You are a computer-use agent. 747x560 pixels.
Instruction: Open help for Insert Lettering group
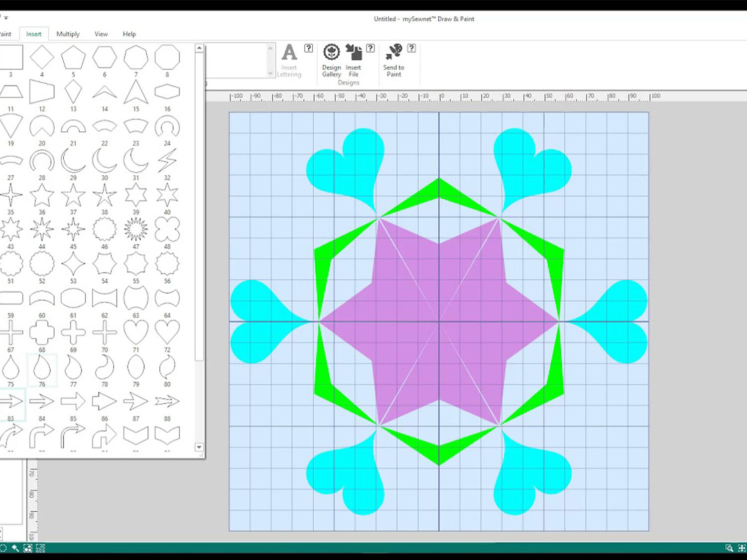click(309, 48)
